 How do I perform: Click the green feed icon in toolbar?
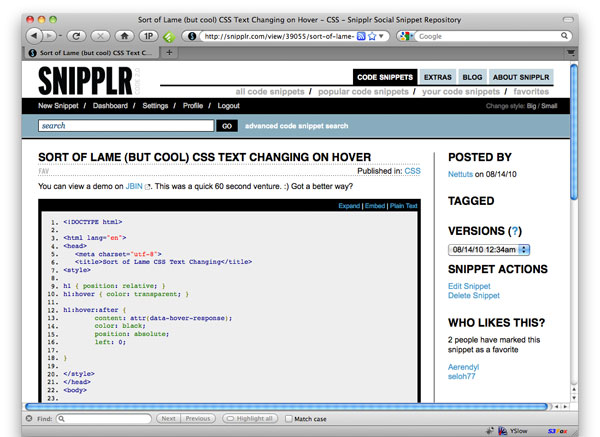(x=169, y=37)
